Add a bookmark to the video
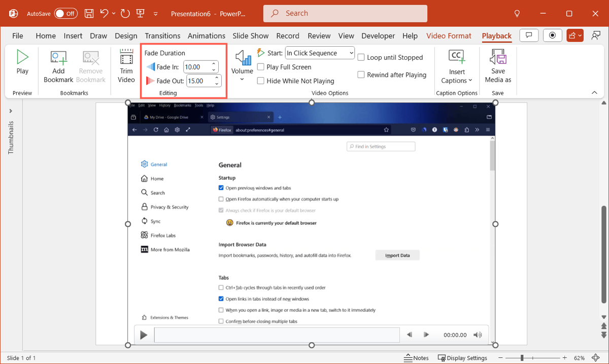The width and height of the screenshot is (609, 364). coord(58,66)
